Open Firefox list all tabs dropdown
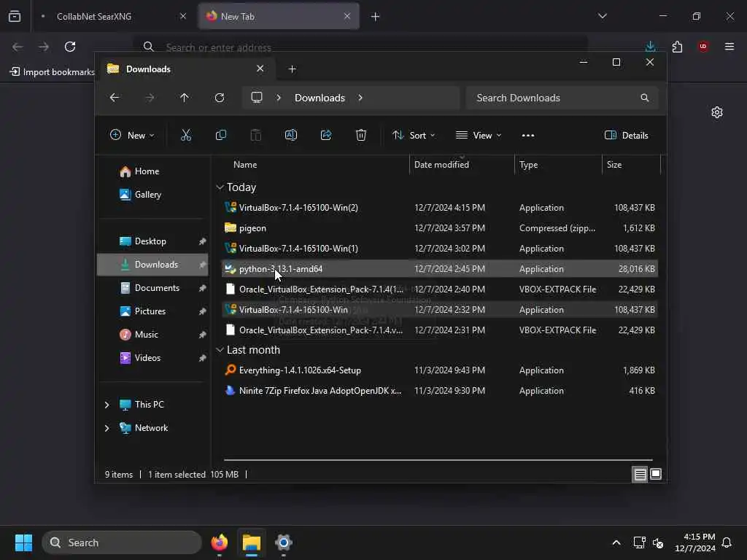 [x=603, y=16]
